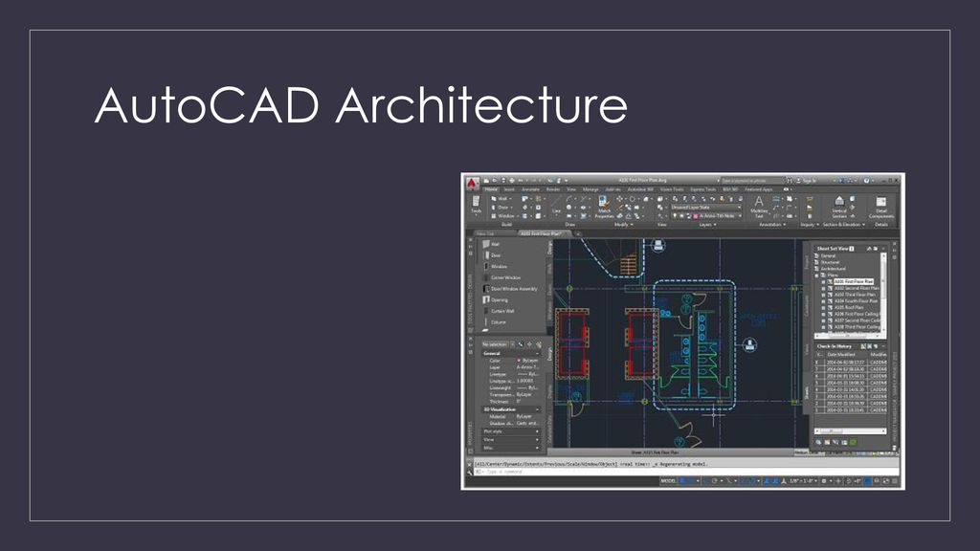The image size is (980, 551).
Task: Click the Sign In user icon
Action: coord(799,181)
